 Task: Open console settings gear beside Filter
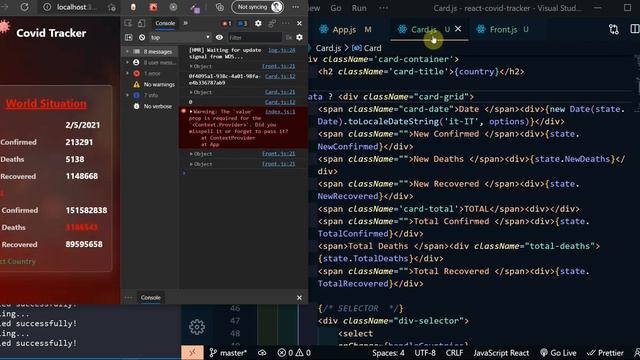point(299,37)
